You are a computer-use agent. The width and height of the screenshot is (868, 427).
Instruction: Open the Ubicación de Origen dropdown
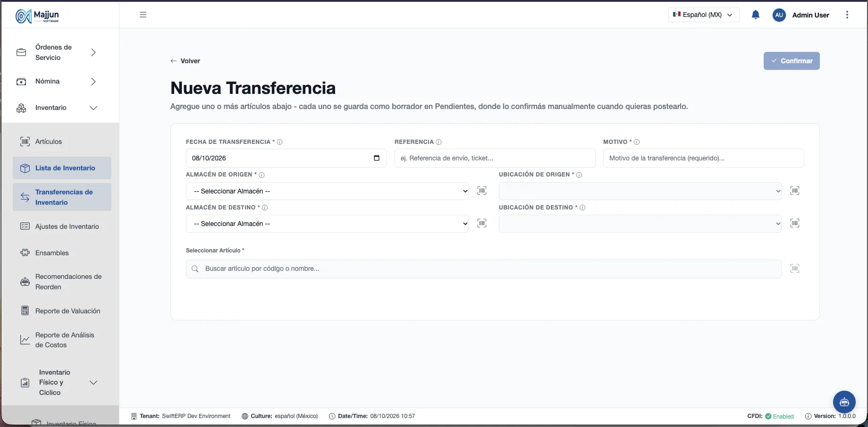(640, 191)
